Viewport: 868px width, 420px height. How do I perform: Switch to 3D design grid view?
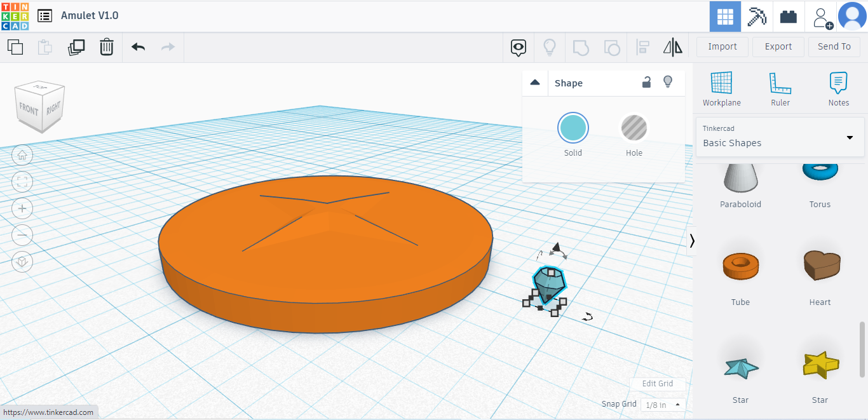click(x=725, y=17)
